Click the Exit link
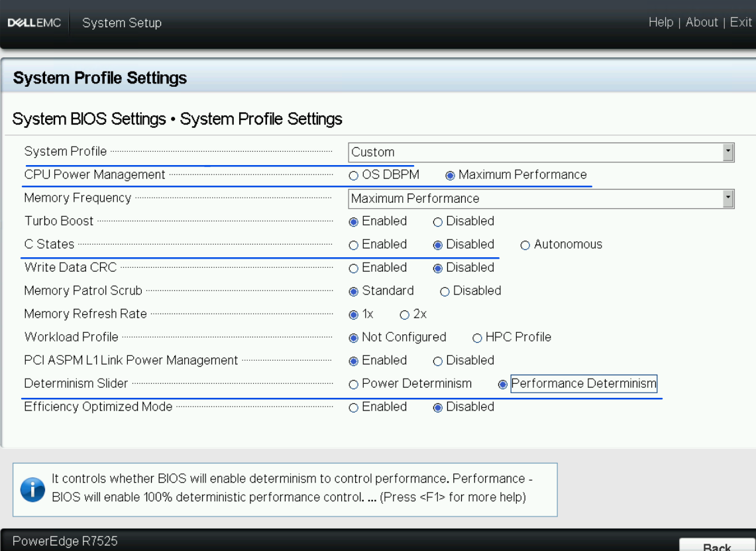Image resolution: width=756 pixels, height=551 pixels. pyautogui.click(x=740, y=22)
